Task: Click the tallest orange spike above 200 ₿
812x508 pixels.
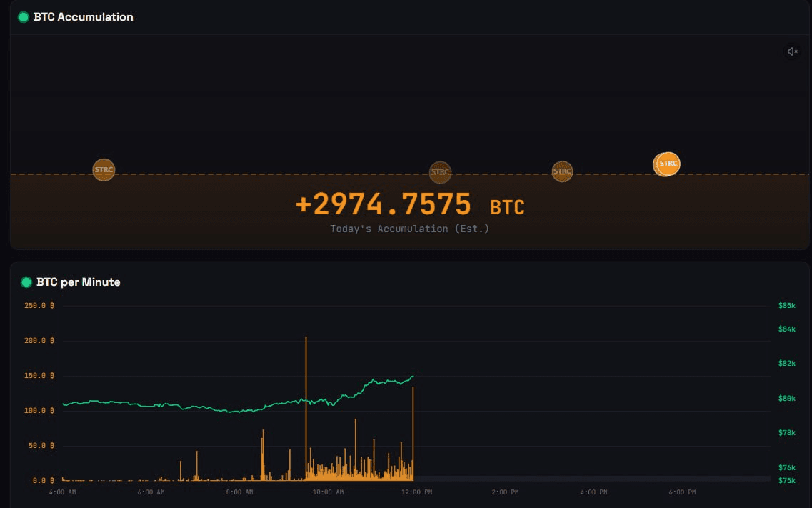Action: (306, 408)
